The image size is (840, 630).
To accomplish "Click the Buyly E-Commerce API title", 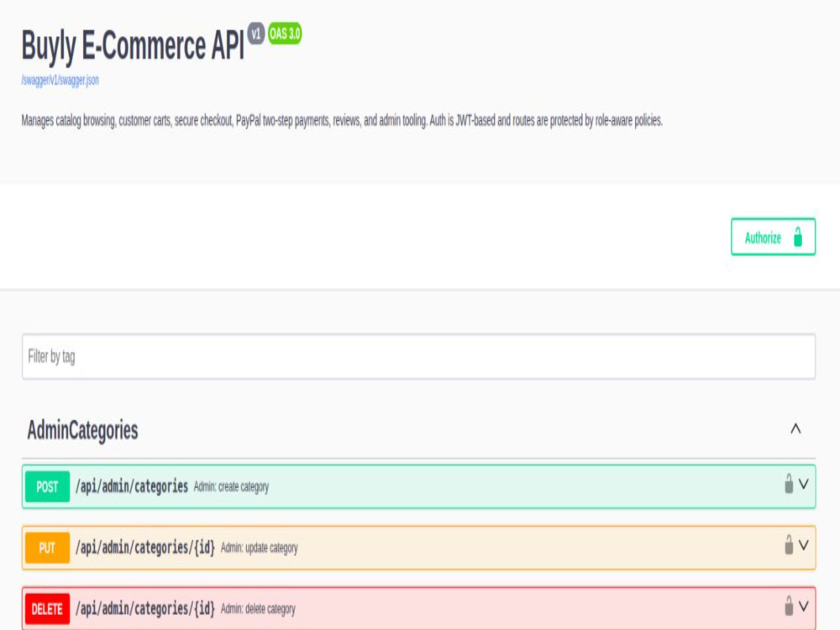I will tap(133, 45).
